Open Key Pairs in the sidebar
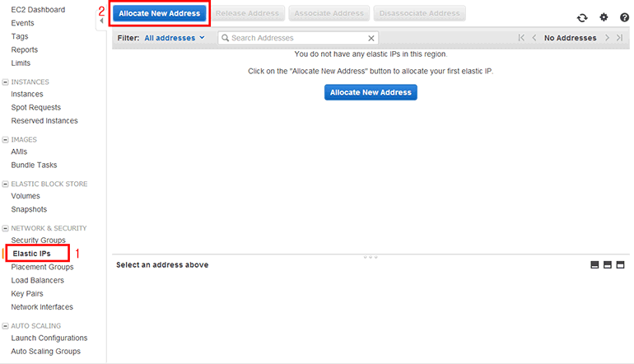The height and width of the screenshot is (364, 634). pyautogui.click(x=27, y=293)
